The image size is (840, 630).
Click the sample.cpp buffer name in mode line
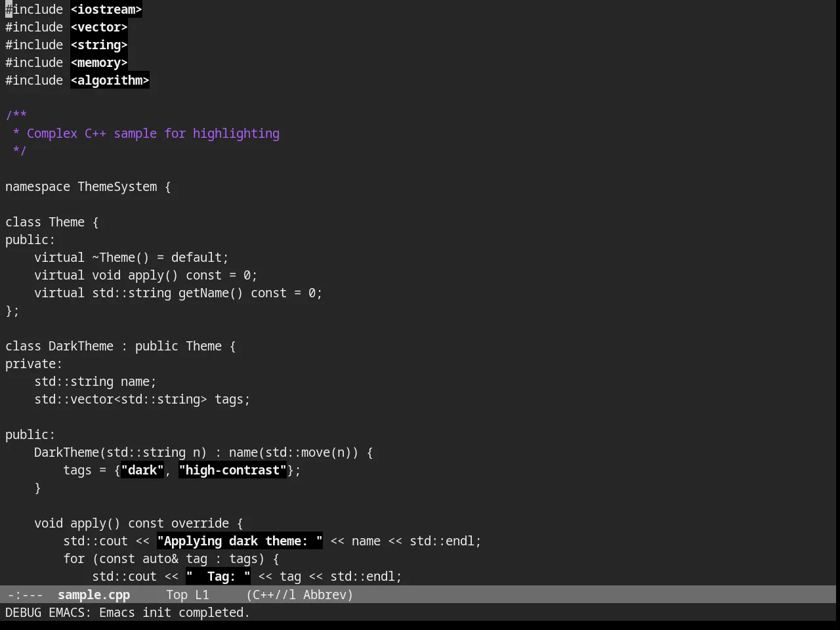point(94,595)
